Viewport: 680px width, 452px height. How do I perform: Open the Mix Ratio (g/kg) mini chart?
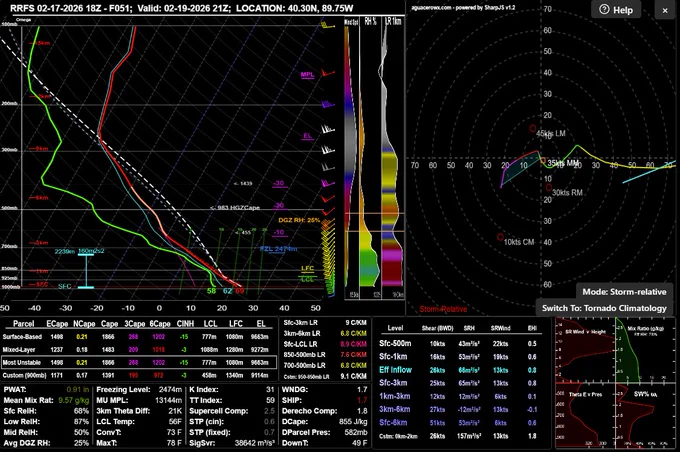pyautogui.click(x=644, y=349)
